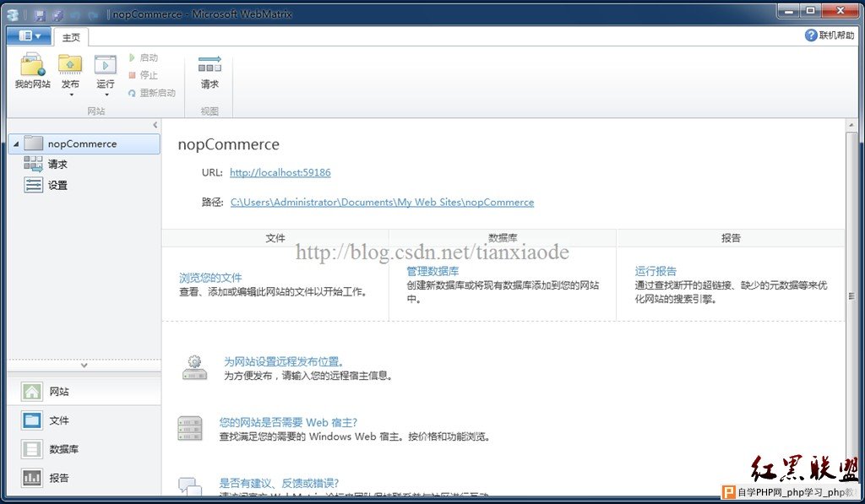The image size is (865, 504).
Task: Select 设置 in the navigation tree
Action: pos(57,185)
